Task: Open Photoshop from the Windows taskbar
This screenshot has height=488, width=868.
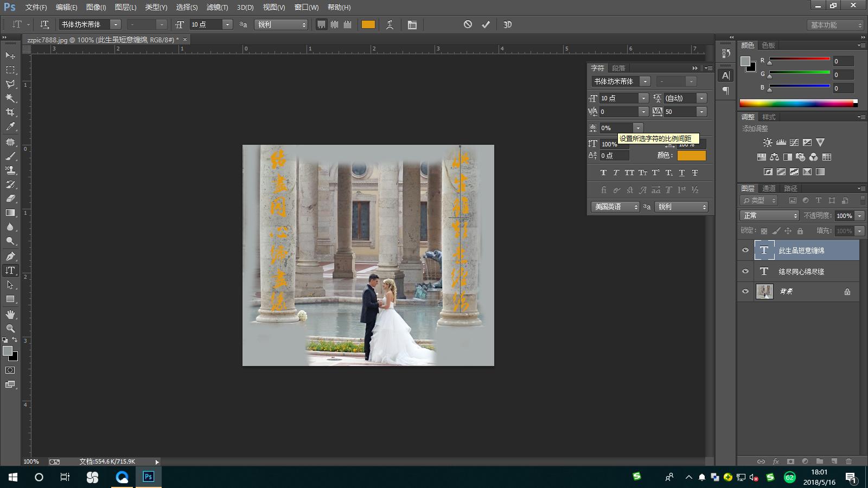Action: pos(148,477)
